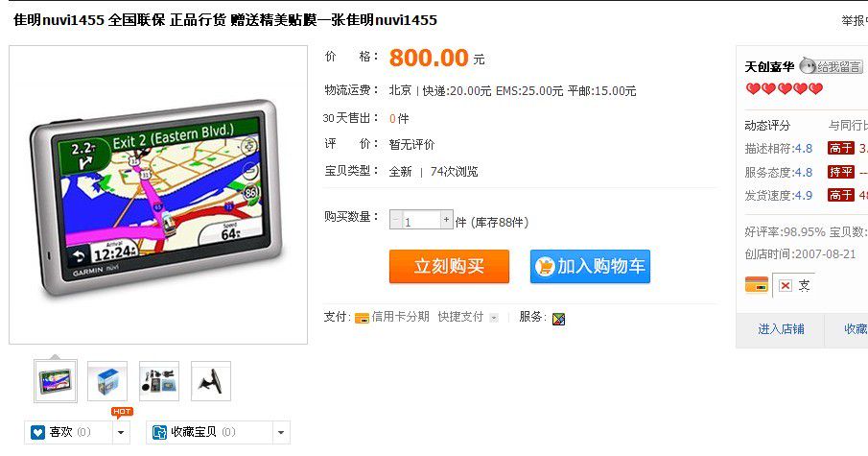Screen dimensions: 868x456
Task: Click the seller's red hearts rating
Action: click(x=784, y=88)
